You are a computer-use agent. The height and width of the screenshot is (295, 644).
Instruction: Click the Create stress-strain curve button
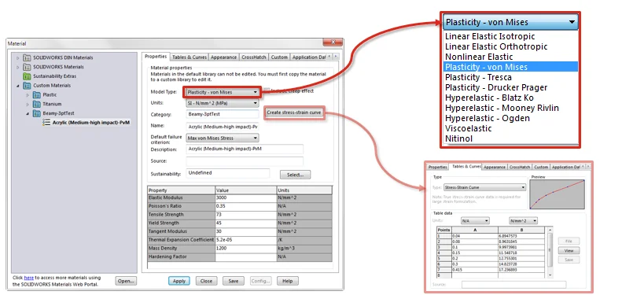pos(294,112)
